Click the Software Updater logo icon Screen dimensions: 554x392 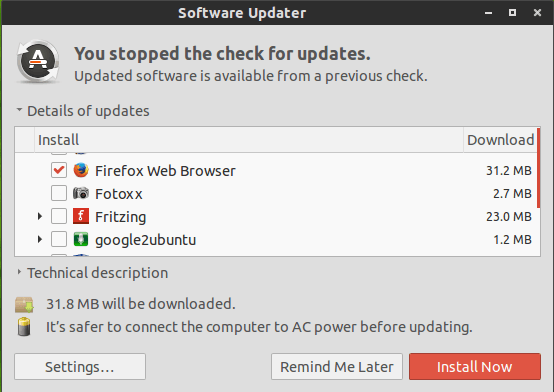tap(38, 62)
